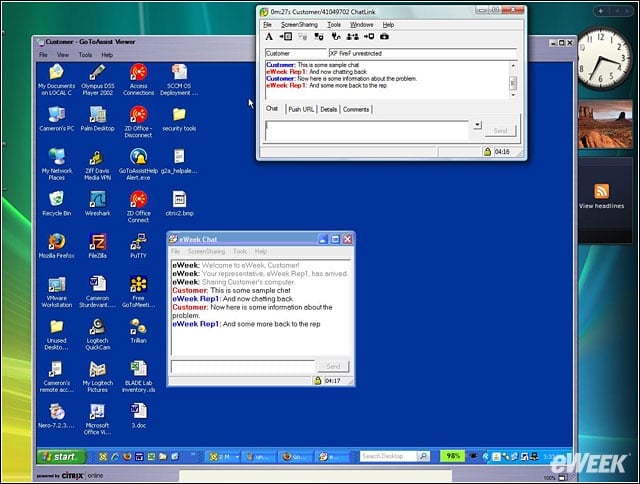Image resolution: width=640 pixels, height=484 pixels.
Task: Click the Recycle Bin icon
Action: (57, 204)
